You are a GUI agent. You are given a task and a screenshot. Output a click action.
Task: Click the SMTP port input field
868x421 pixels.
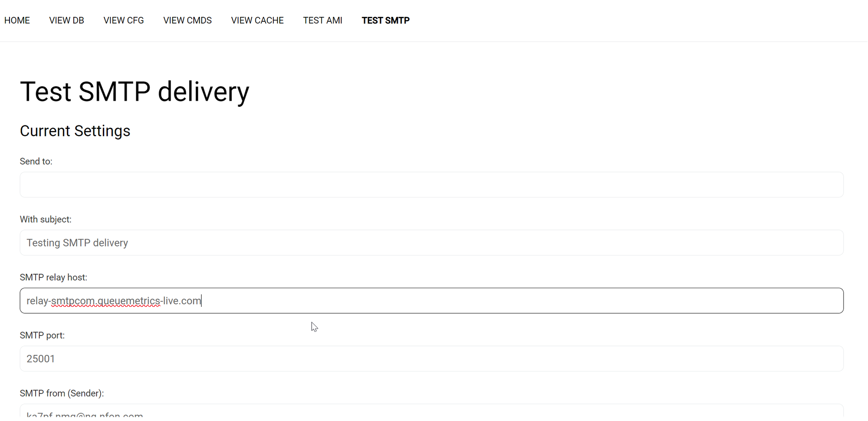(x=431, y=359)
